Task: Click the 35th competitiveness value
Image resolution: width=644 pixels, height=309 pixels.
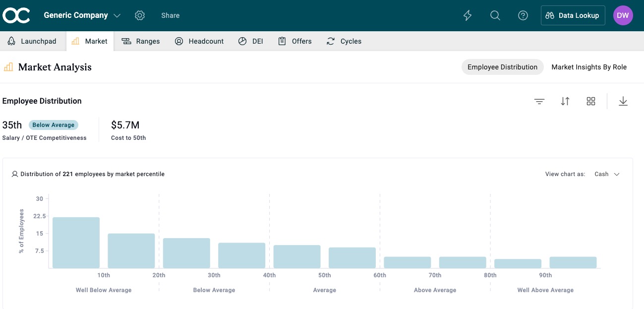Action: click(12, 125)
